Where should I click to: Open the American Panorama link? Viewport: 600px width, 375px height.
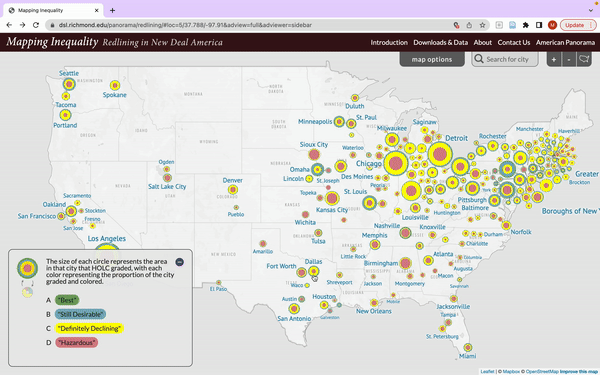tap(565, 42)
